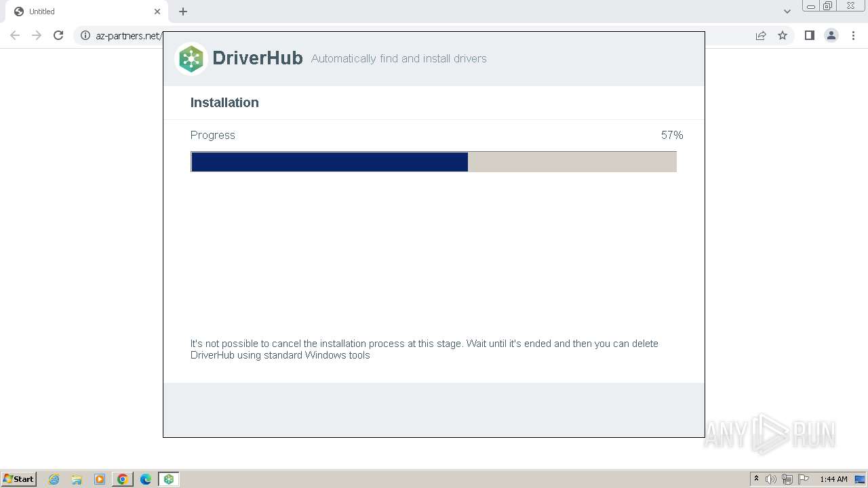View site information icon in address bar
The width and height of the screenshot is (868, 488).
pyautogui.click(x=85, y=35)
